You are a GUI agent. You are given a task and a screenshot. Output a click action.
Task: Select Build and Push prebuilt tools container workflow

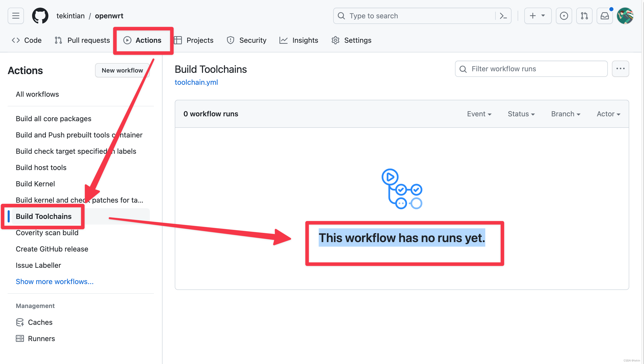[x=81, y=135]
